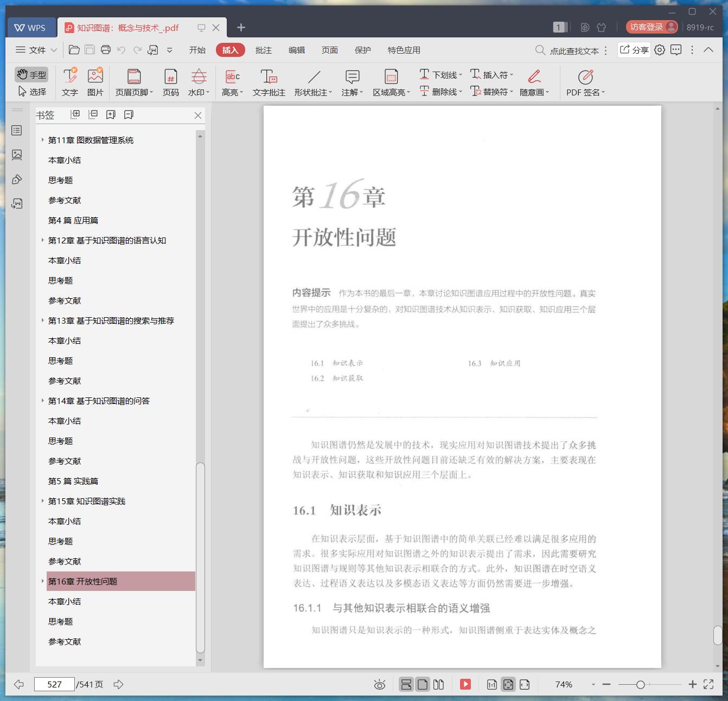This screenshot has height=701, width=728.
Task: Select the 第15章 知识图谱实践 bookmark
Action: pyautogui.click(x=87, y=501)
